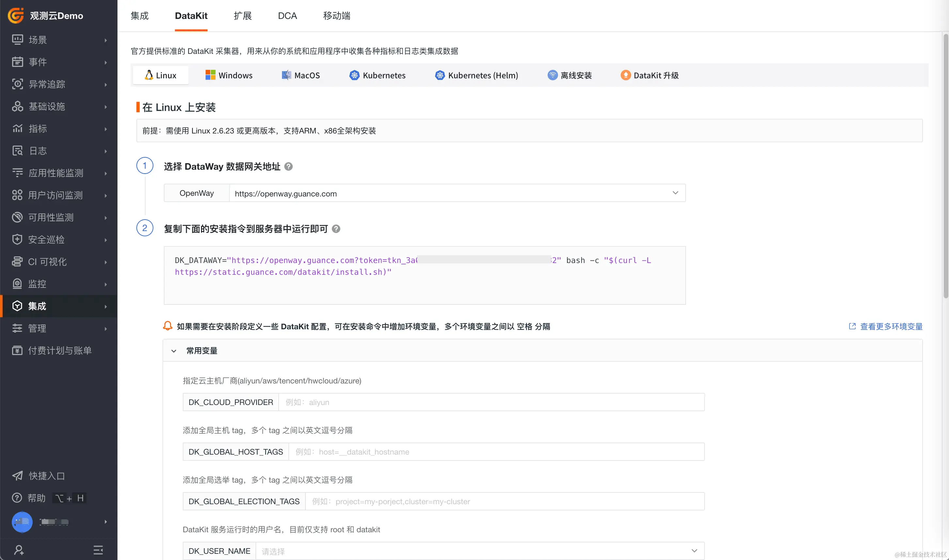Click the invite member icon at sidebar bottom
The width and height of the screenshot is (949, 560).
19,550
